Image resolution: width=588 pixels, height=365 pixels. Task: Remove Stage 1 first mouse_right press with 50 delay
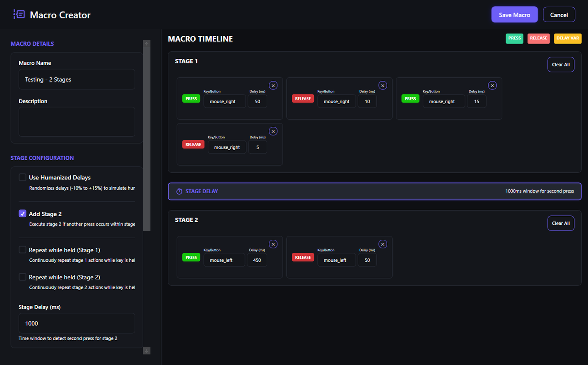click(x=273, y=85)
